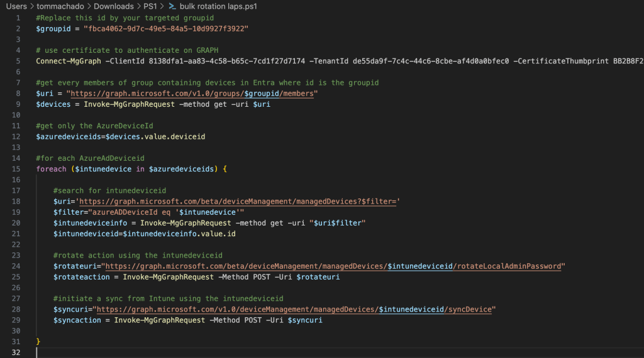Click the PowerShell file icon in breadcrumb
The image size is (644, 358).
point(172,6)
